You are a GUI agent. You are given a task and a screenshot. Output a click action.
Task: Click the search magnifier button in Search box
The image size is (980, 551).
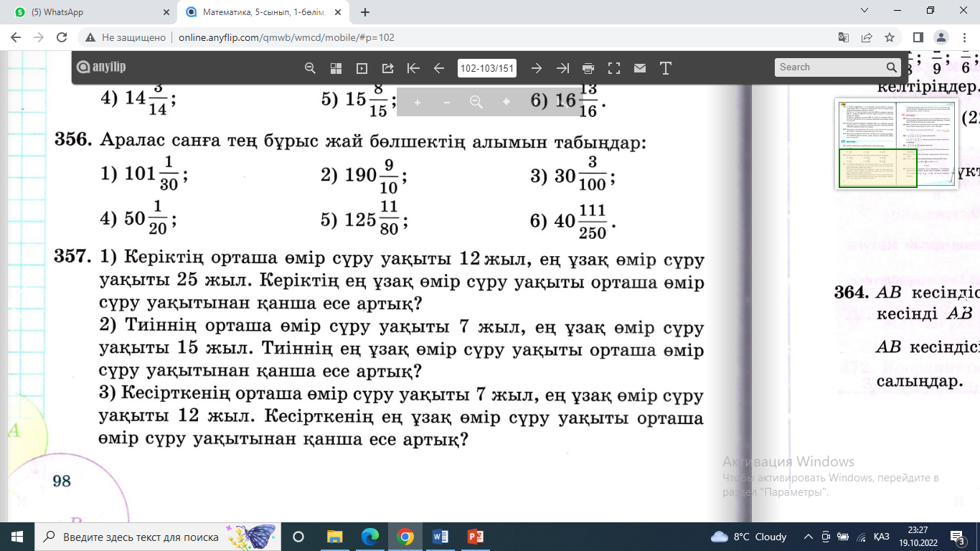click(x=892, y=67)
